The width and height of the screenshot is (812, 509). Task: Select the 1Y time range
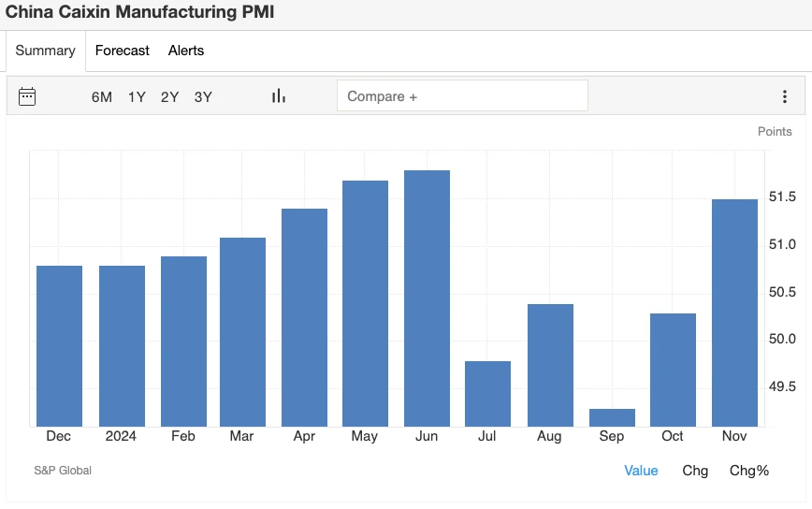point(137,96)
